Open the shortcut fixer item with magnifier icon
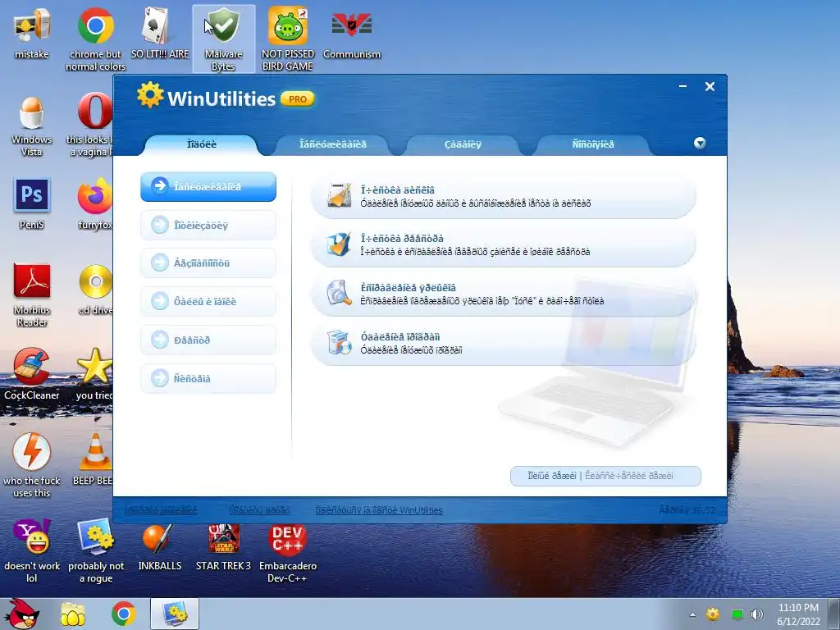The width and height of the screenshot is (840, 630). click(503, 294)
